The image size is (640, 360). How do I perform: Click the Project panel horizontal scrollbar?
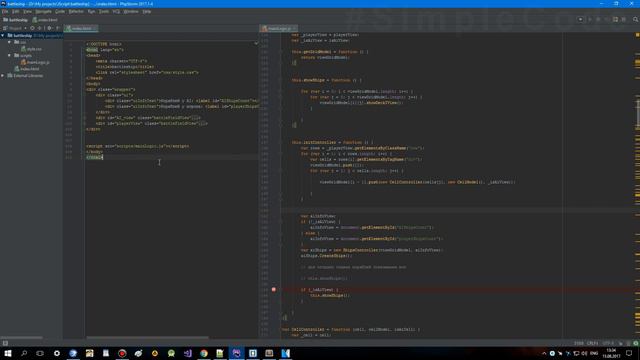coord(21,338)
